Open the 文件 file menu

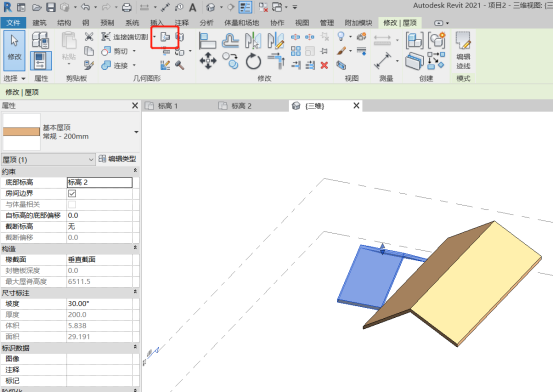pyautogui.click(x=13, y=23)
